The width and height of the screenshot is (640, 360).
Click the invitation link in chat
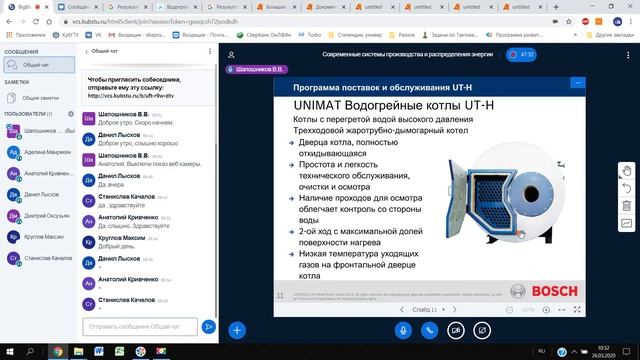[x=131, y=96]
